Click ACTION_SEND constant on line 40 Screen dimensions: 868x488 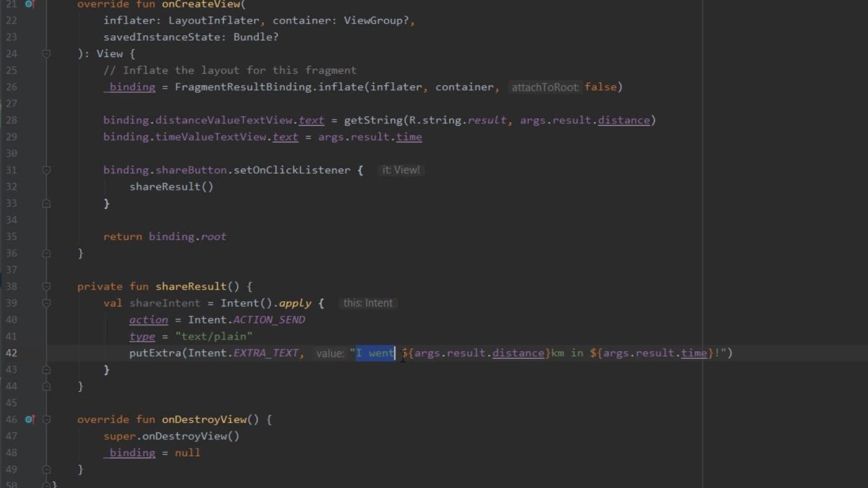click(x=269, y=320)
